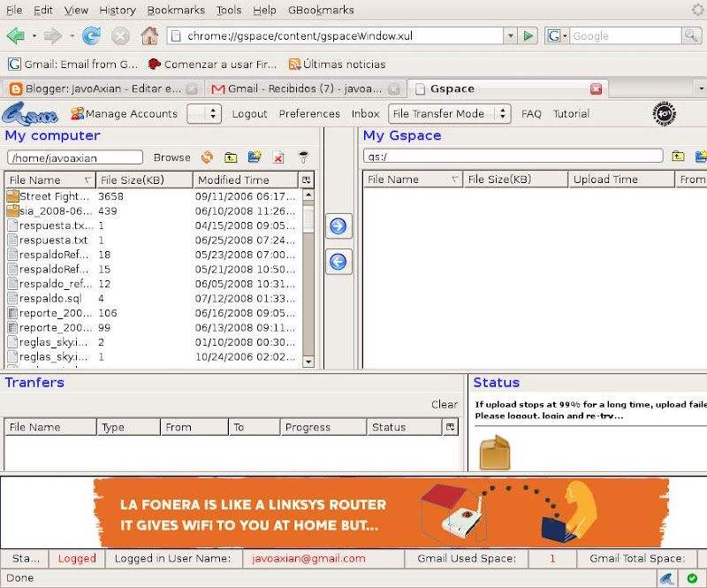Switch to the Blogger JavoAxian tab
This screenshot has height=588, width=707.
(103, 88)
